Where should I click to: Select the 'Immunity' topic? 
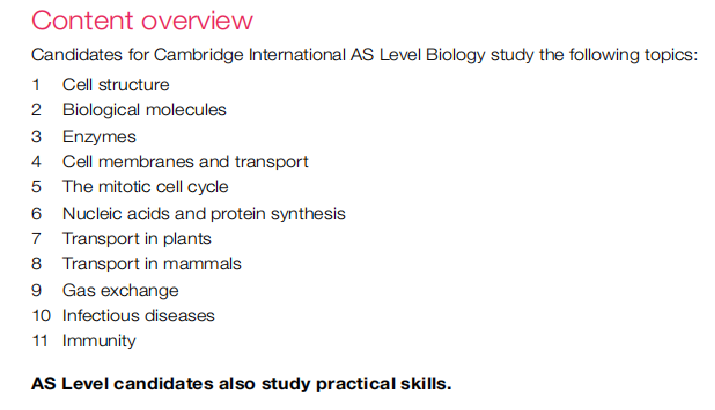click(x=98, y=341)
